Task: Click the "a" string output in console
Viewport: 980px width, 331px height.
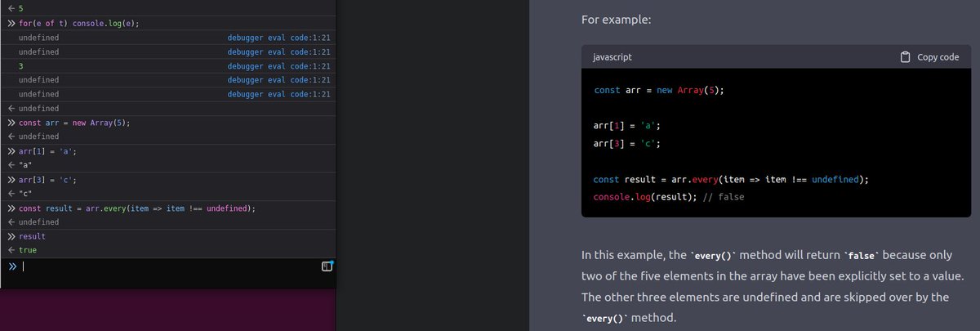Action: (x=24, y=165)
